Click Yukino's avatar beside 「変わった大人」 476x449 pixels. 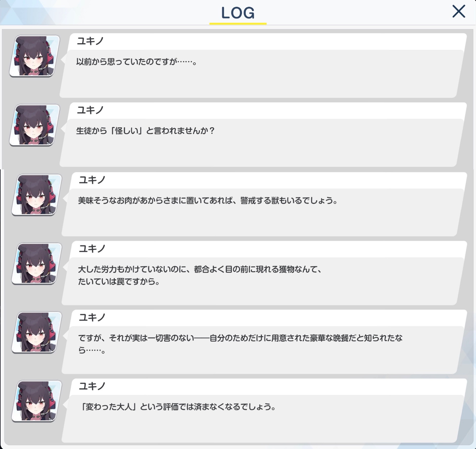coord(37,401)
